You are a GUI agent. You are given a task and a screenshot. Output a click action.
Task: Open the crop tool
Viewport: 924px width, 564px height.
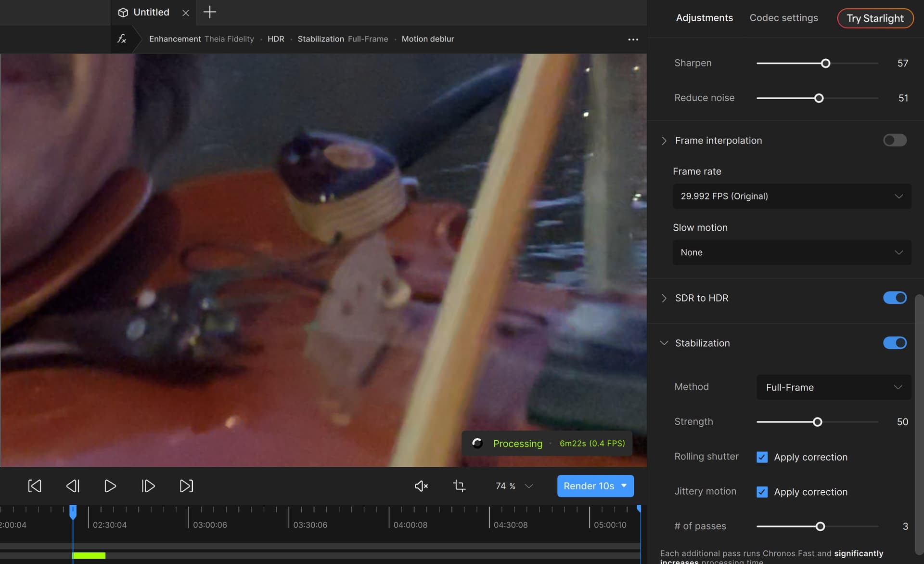click(x=459, y=486)
